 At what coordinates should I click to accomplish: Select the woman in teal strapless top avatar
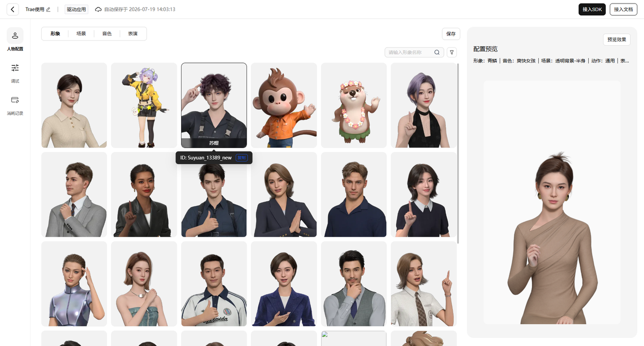coord(144,284)
